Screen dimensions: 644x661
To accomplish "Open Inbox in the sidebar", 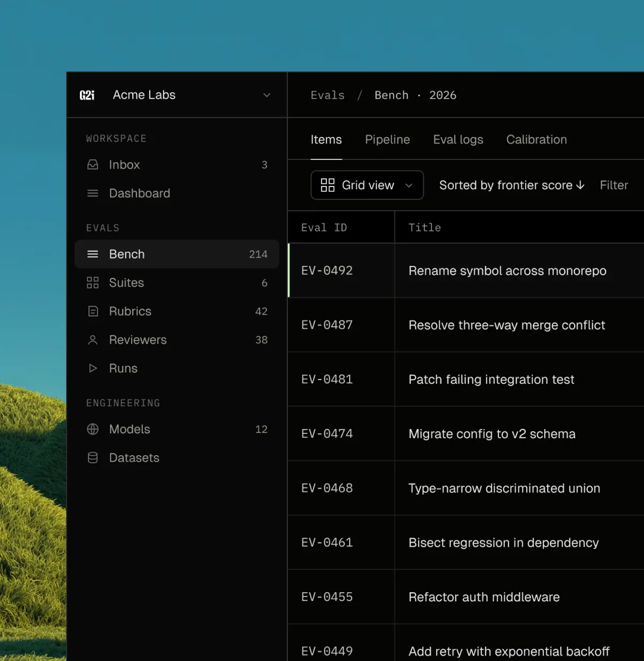I will pyautogui.click(x=177, y=165).
